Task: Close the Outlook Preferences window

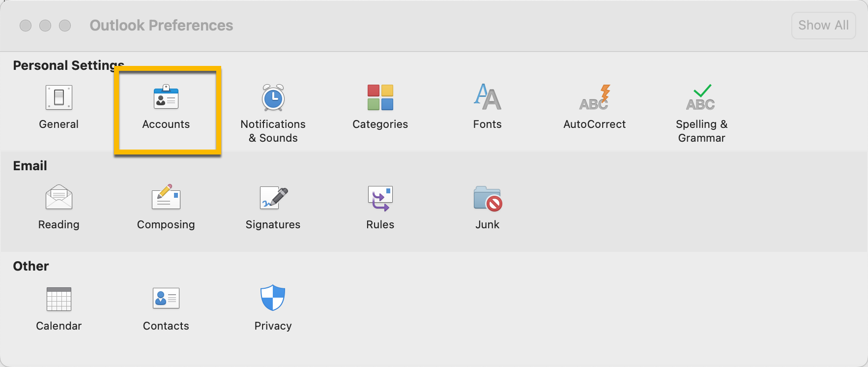Action: pyautogui.click(x=26, y=26)
